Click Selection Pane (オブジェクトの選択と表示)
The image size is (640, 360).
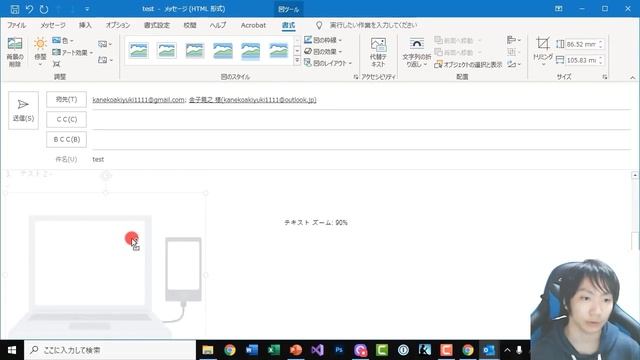point(468,64)
